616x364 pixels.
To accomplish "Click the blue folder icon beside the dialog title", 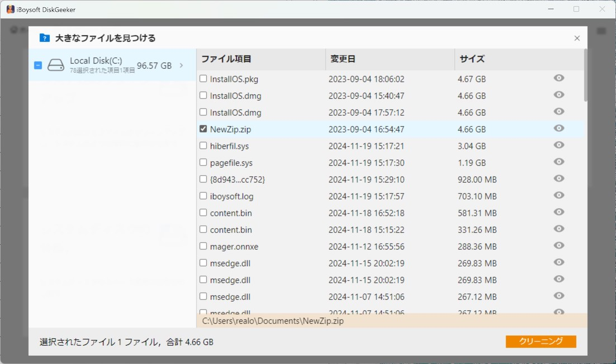I will pyautogui.click(x=44, y=38).
